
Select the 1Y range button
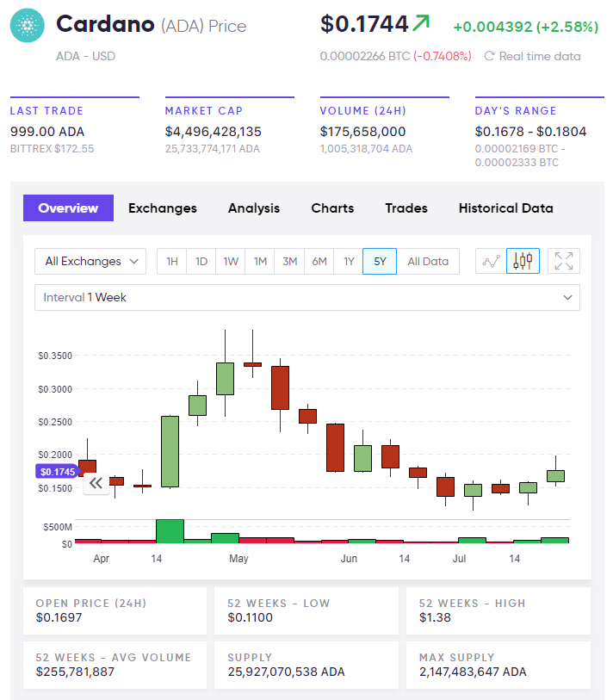[x=349, y=261]
